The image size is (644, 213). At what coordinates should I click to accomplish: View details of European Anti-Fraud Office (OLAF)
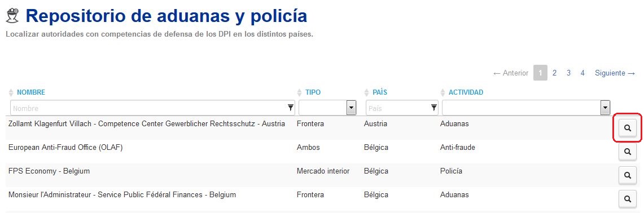pos(627,152)
